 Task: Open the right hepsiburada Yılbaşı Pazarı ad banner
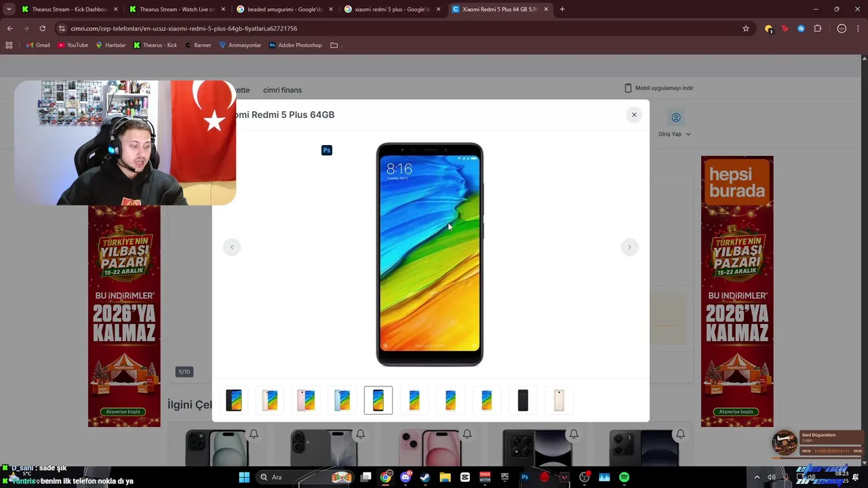(x=737, y=291)
